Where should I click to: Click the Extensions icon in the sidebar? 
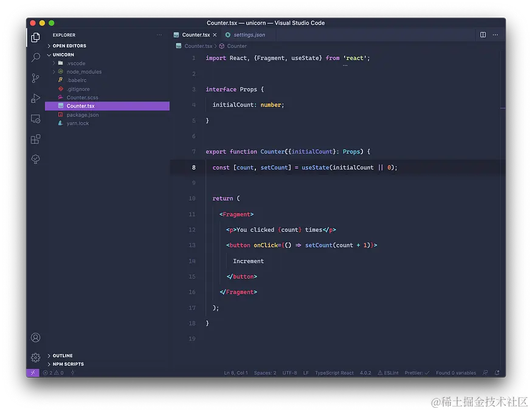(35, 139)
